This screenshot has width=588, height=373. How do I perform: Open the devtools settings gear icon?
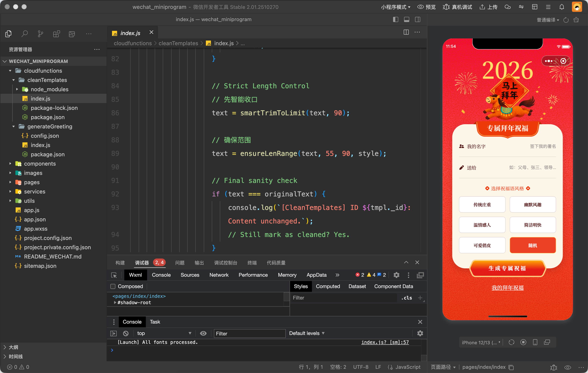[x=396, y=275]
